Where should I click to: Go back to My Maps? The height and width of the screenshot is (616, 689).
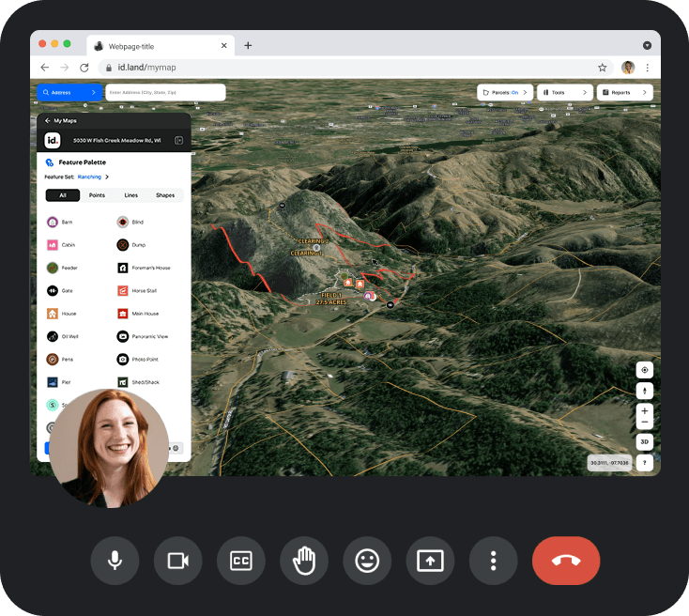pyautogui.click(x=61, y=121)
